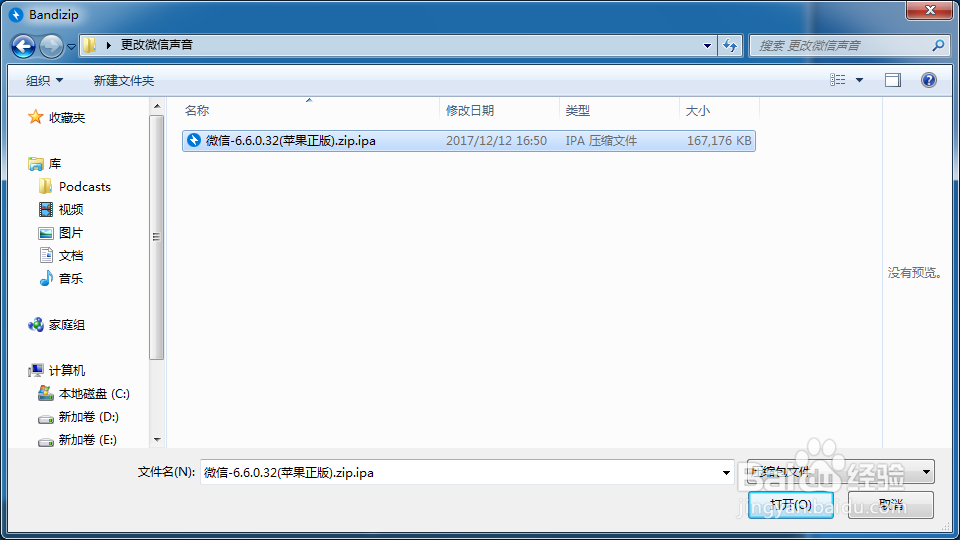Open the 图片 library
Screen dimensions: 960x540
pos(70,233)
